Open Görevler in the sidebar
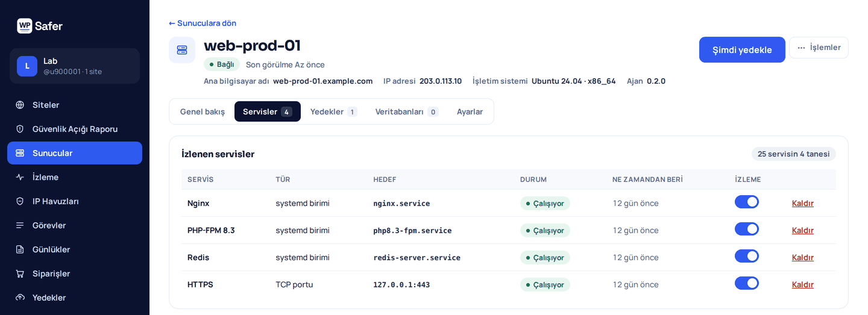 [x=75, y=225]
